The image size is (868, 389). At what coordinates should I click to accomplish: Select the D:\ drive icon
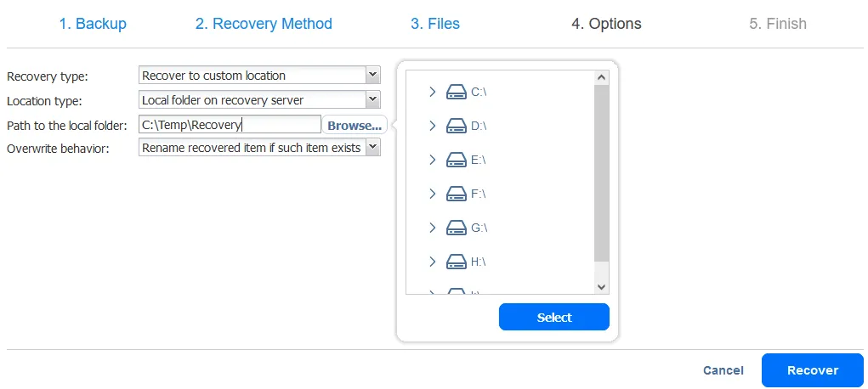(457, 126)
